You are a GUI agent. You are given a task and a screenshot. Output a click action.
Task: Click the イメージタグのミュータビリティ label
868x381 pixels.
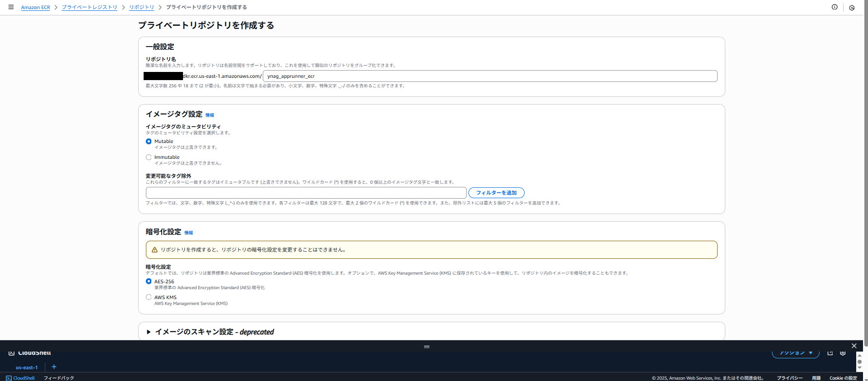click(x=183, y=127)
